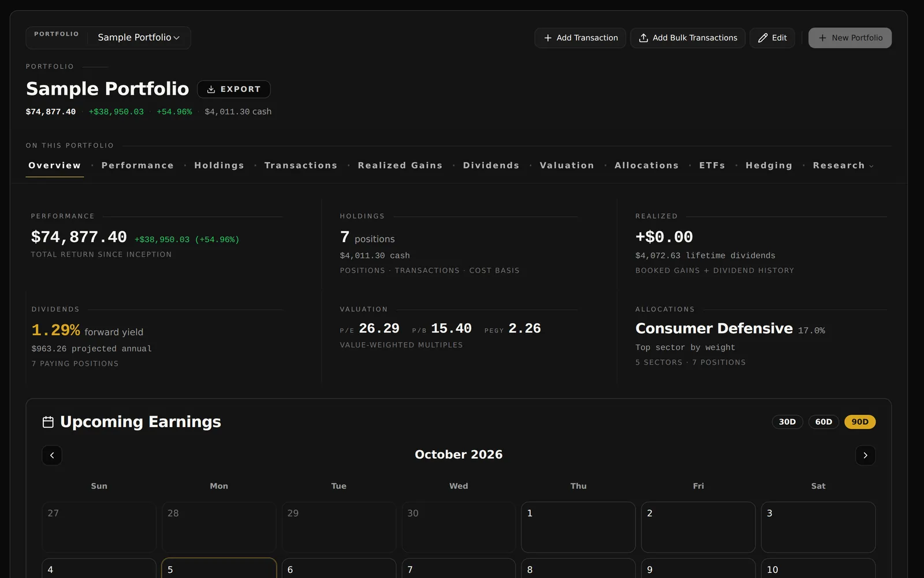Switch to the Valuation tab
The width and height of the screenshot is (924, 578).
(x=567, y=165)
